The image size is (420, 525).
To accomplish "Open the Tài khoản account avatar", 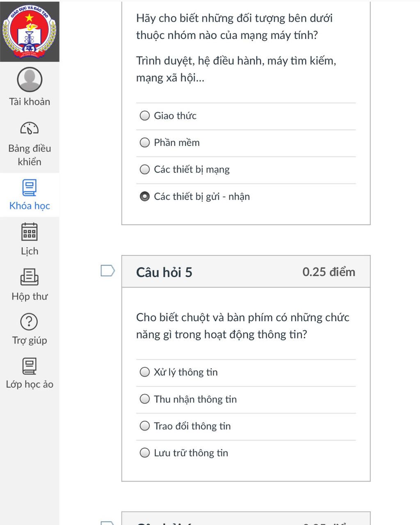I will point(30,80).
